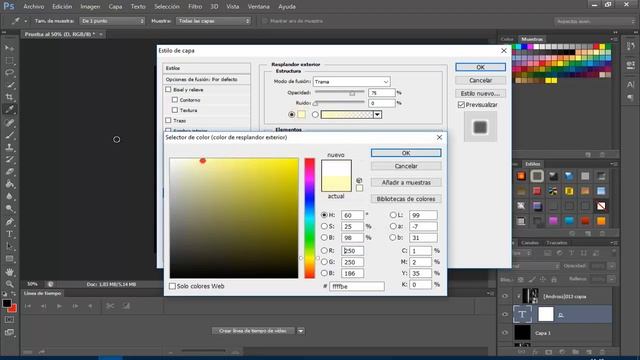Click the vertical hue slider bar
Screen dimensions: 640x360
click(x=310, y=218)
